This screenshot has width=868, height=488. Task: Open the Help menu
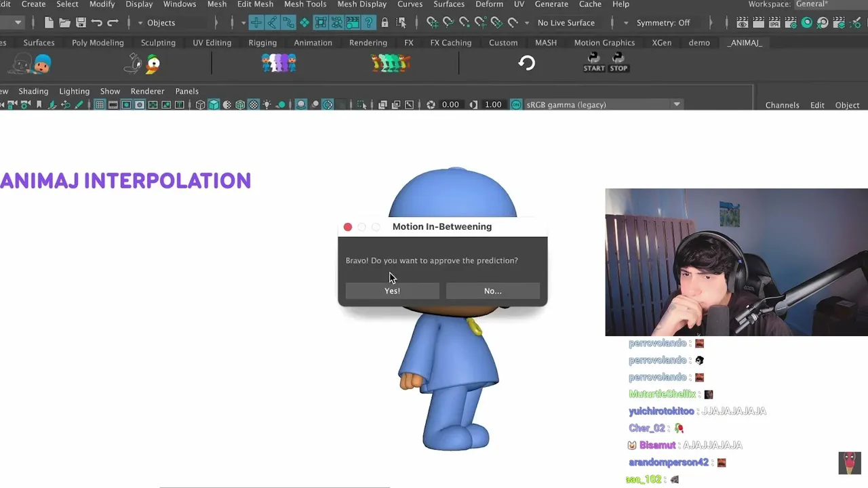[x=620, y=4]
